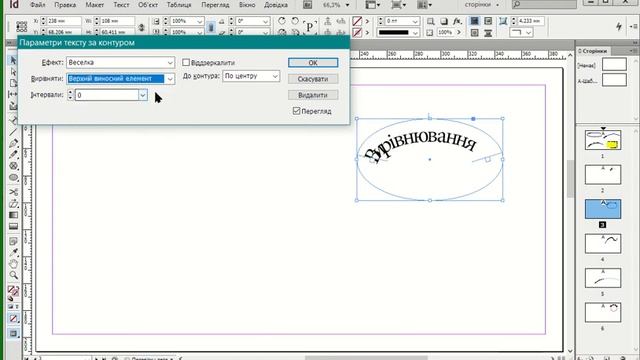Open the fx effects icon
Viewport: 640px width, 360px height.
[x=457, y=21]
